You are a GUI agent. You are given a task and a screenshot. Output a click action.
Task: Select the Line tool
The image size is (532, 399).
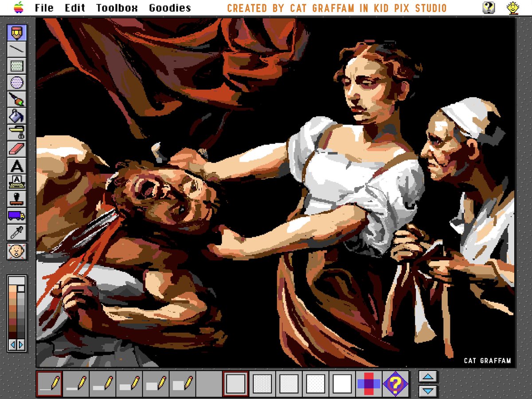[17, 49]
